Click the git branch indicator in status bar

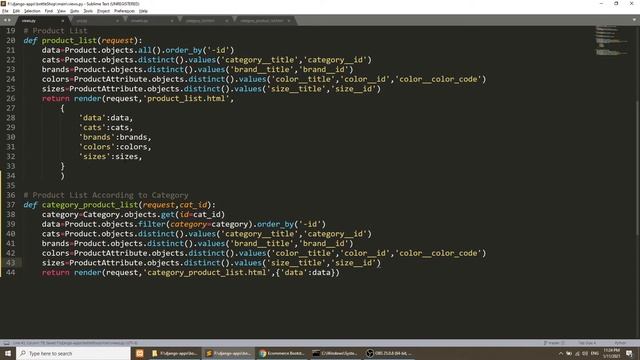(554, 343)
